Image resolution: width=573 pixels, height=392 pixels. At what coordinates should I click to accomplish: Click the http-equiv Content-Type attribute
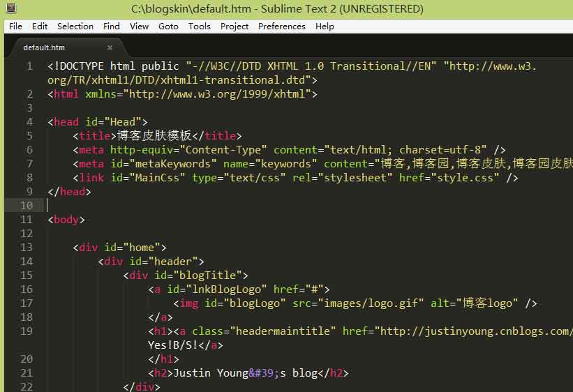(188, 150)
